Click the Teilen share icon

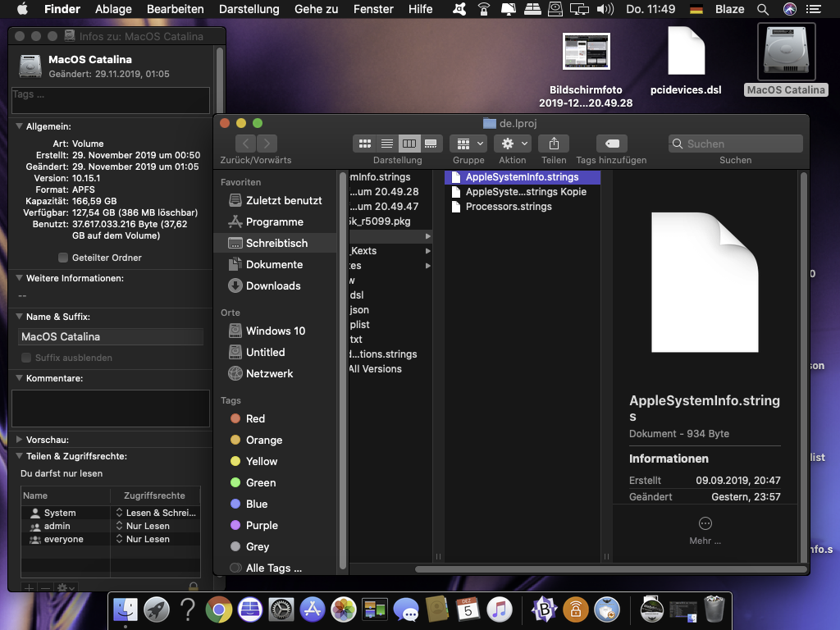coord(554,144)
